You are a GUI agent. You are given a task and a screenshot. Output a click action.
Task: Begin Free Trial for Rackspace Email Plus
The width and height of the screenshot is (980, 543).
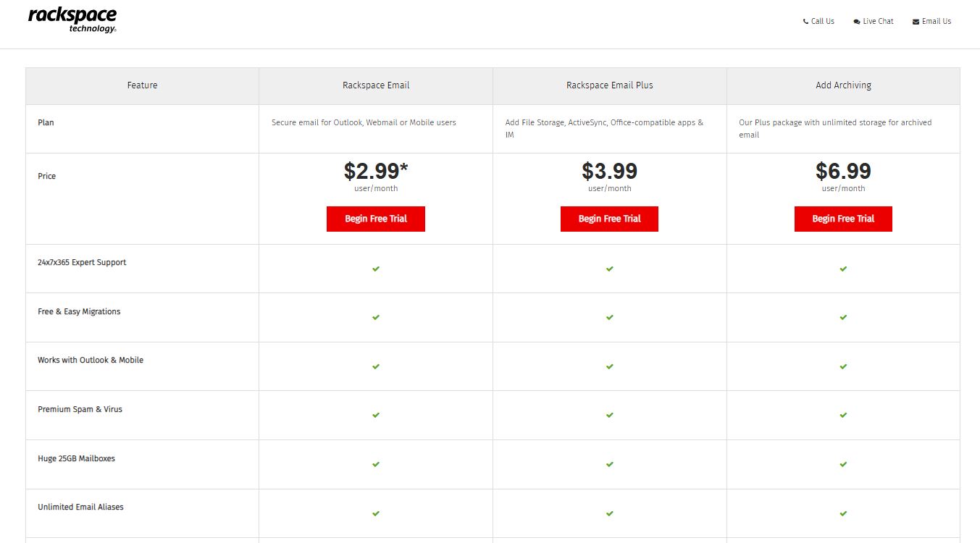click(609, 219)
